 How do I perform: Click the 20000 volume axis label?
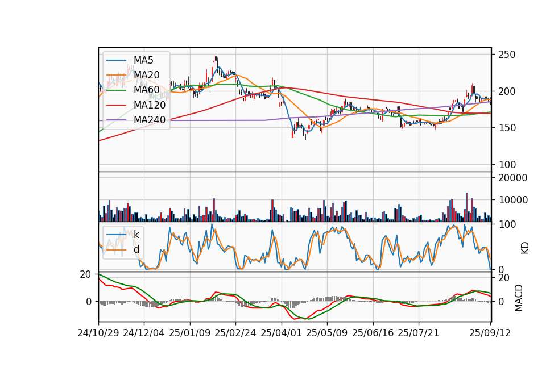[x=513, y=178]
